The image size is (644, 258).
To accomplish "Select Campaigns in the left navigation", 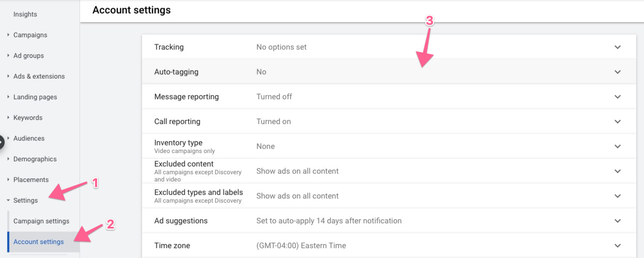I will click(x=30, y=35).
